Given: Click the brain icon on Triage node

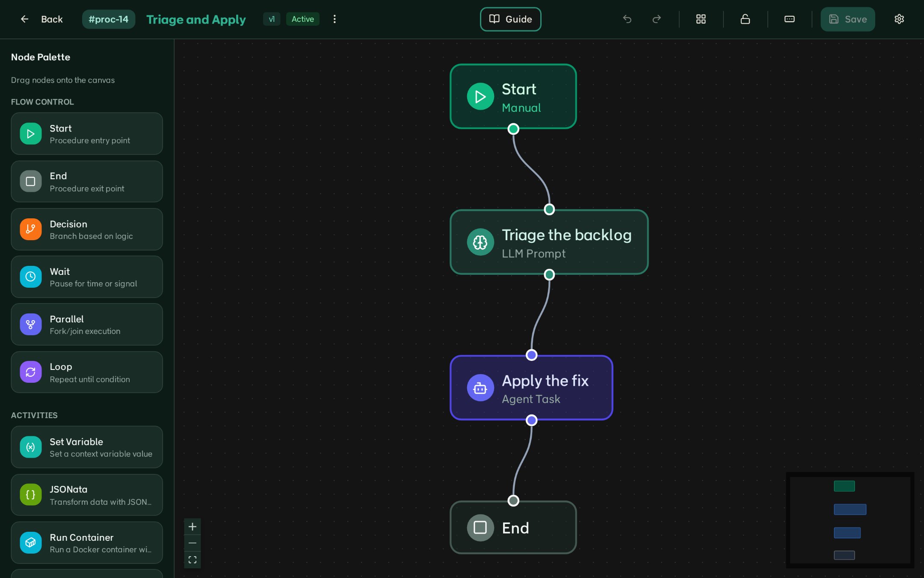Looking at the screenshot, I should (x=480, y=242).
